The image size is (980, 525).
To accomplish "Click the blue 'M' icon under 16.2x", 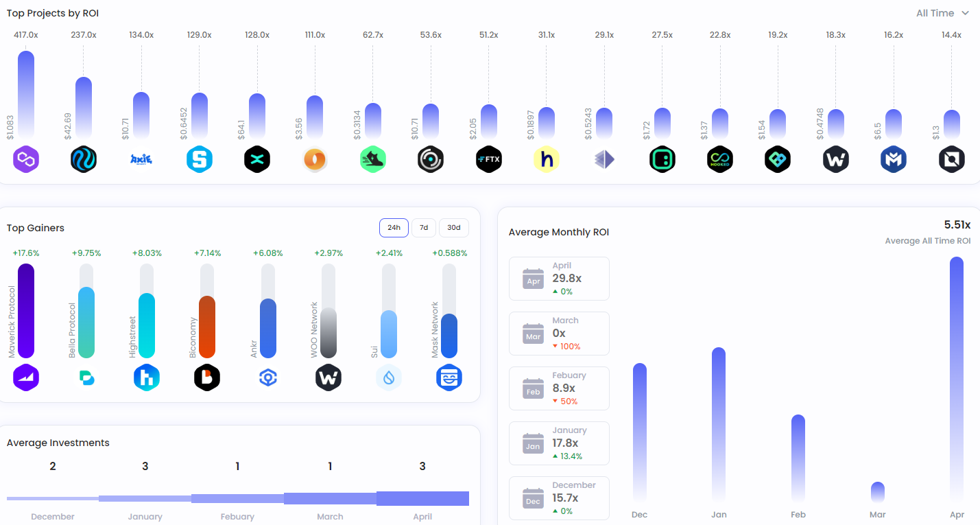I will coord(894,159).
